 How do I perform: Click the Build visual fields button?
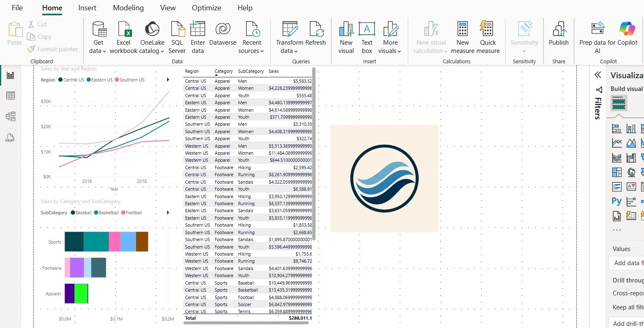[619, 103]
